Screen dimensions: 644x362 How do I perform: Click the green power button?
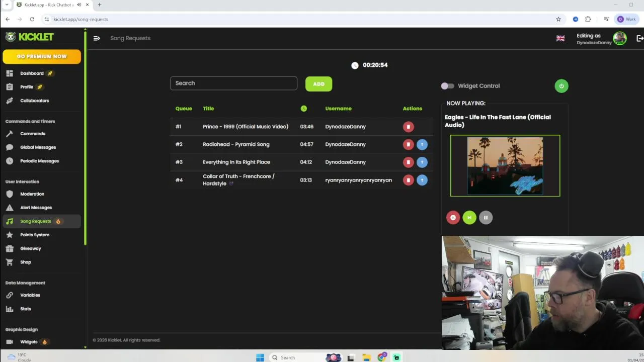pyautogui.click(x=561, y=86)
